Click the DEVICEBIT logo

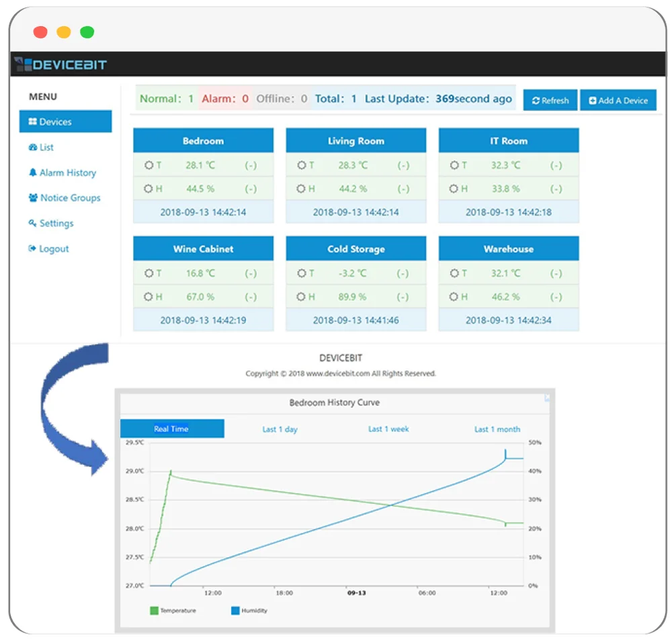(x=60, y=64)
